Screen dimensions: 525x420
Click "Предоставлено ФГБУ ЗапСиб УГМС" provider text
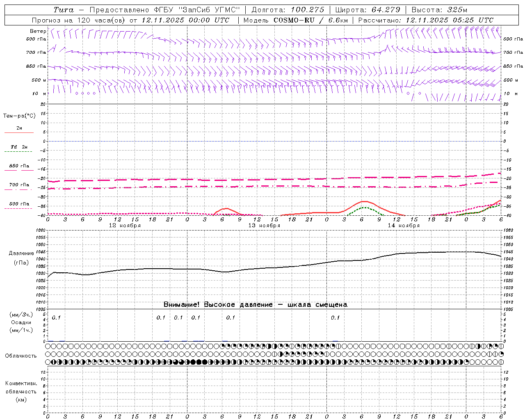click(x=164, y=10)
